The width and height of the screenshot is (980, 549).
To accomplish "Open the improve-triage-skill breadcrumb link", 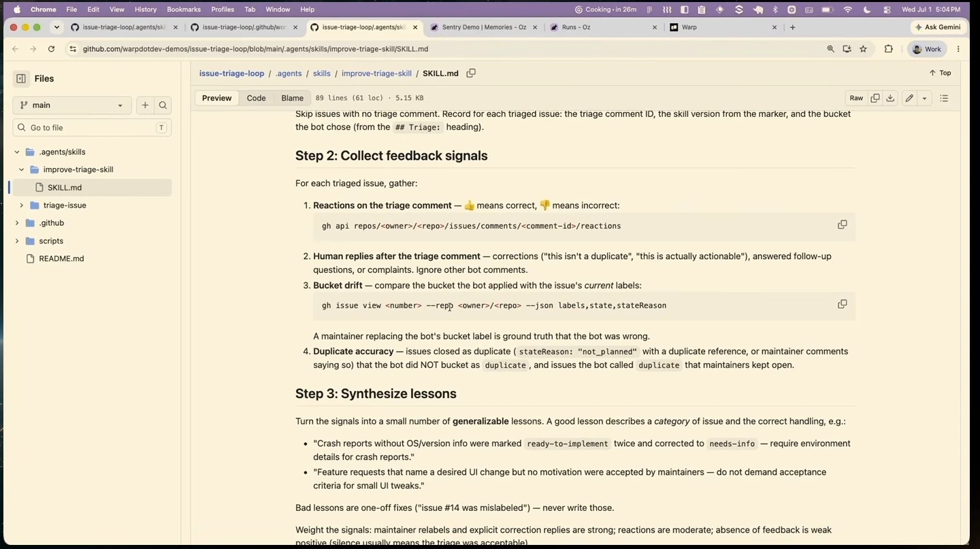I will tap(376, 73).
